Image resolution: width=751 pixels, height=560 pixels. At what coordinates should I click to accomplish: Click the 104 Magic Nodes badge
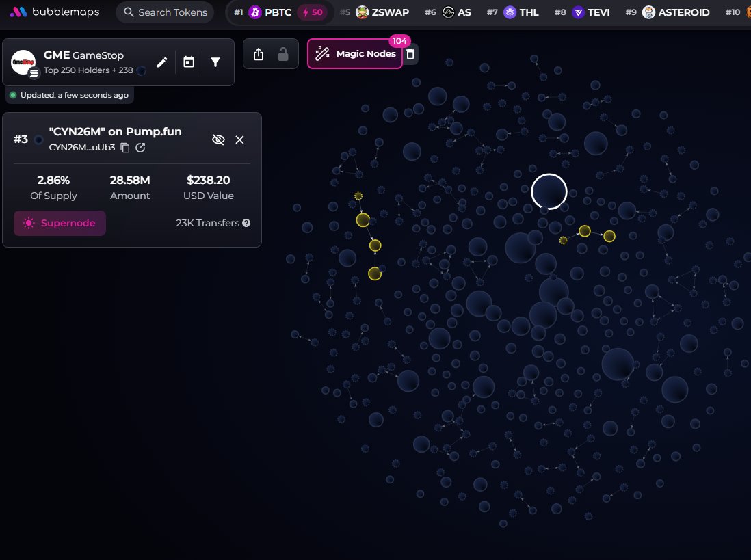tap(399, 41)
